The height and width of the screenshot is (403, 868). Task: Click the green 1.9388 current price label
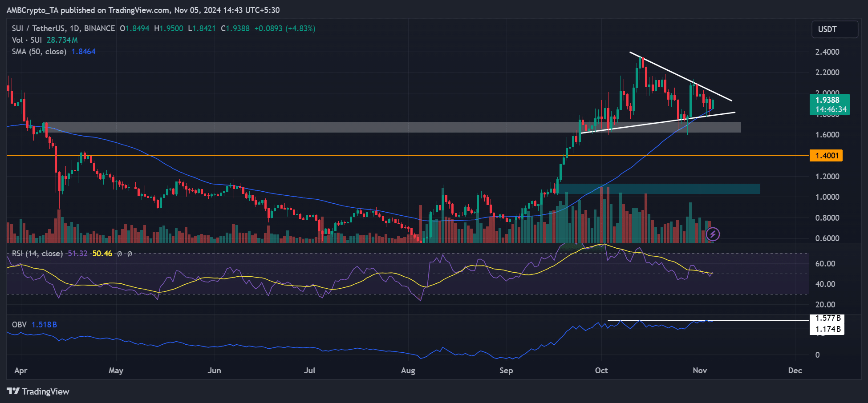(x=829, y=105)
